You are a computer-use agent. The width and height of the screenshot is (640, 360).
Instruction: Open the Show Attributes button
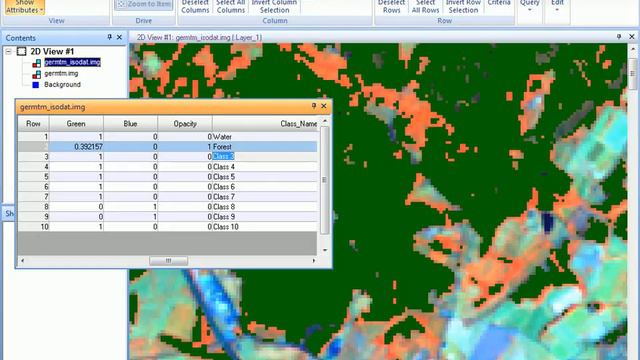[24, 7]
